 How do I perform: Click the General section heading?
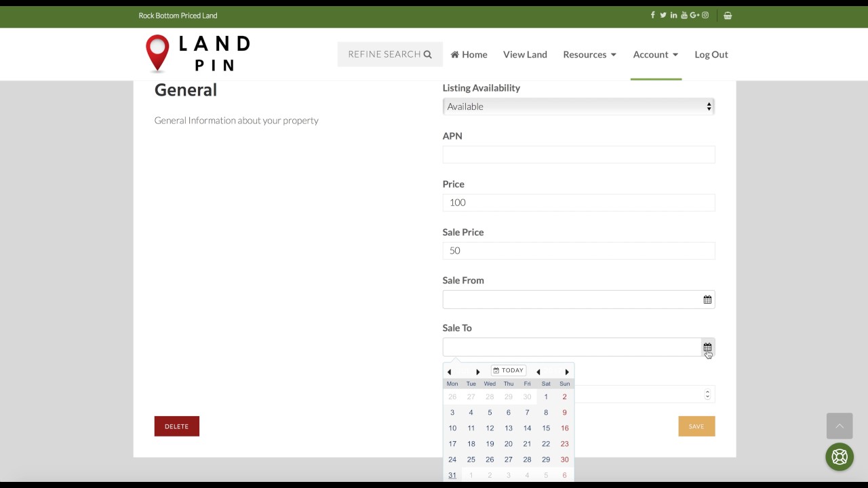[186, 90]
